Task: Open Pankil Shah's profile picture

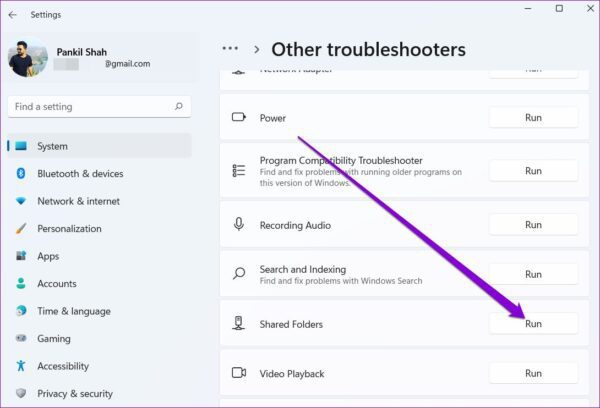Action: (x=28, y=58)
